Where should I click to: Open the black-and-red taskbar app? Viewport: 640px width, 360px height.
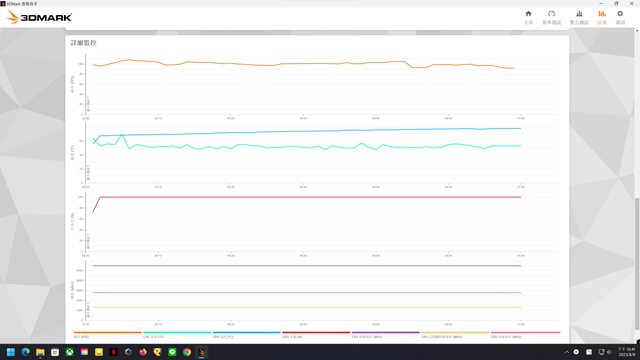113,352
